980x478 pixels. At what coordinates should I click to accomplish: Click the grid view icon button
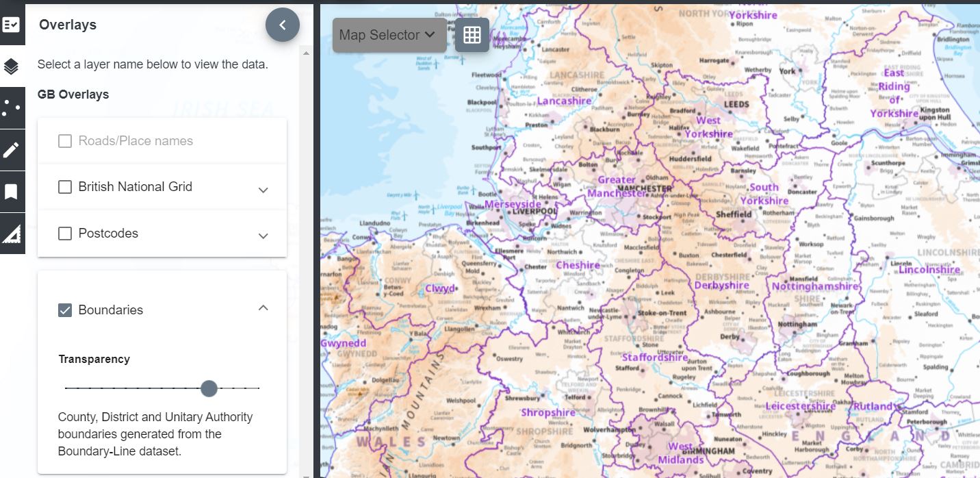click(472, 35)
